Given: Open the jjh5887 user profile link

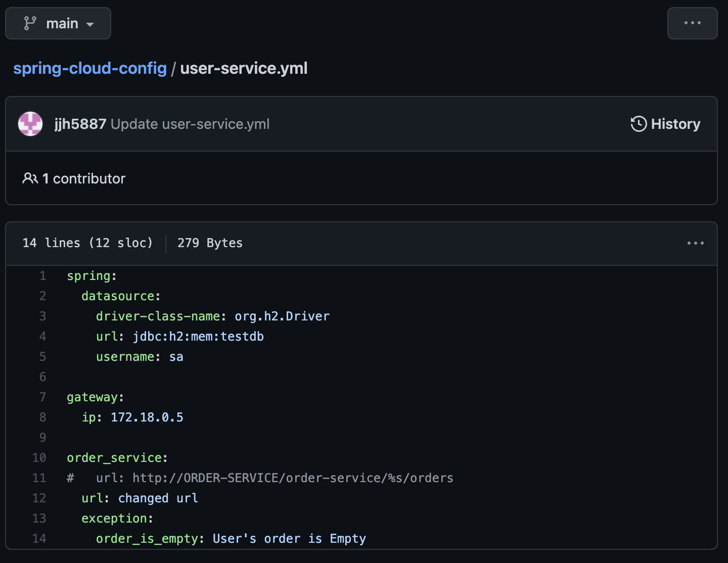Looking at the screenshot, I should point(80,124).
